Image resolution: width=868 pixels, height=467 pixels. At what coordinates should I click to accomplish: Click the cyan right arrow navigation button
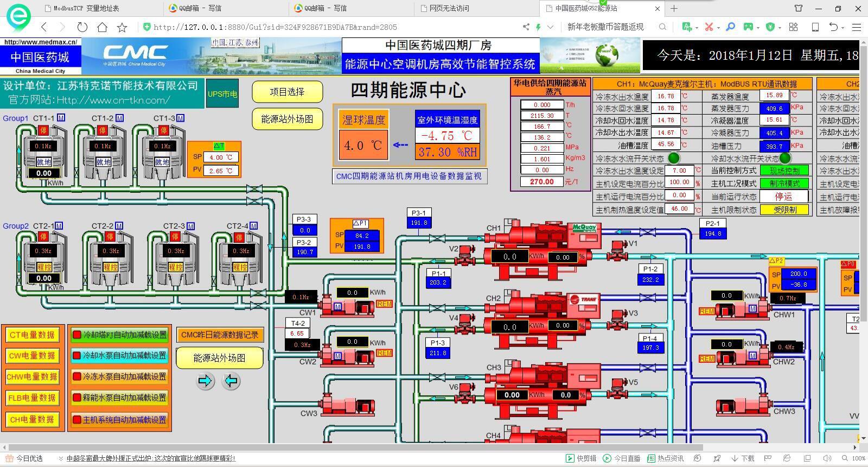205,381
